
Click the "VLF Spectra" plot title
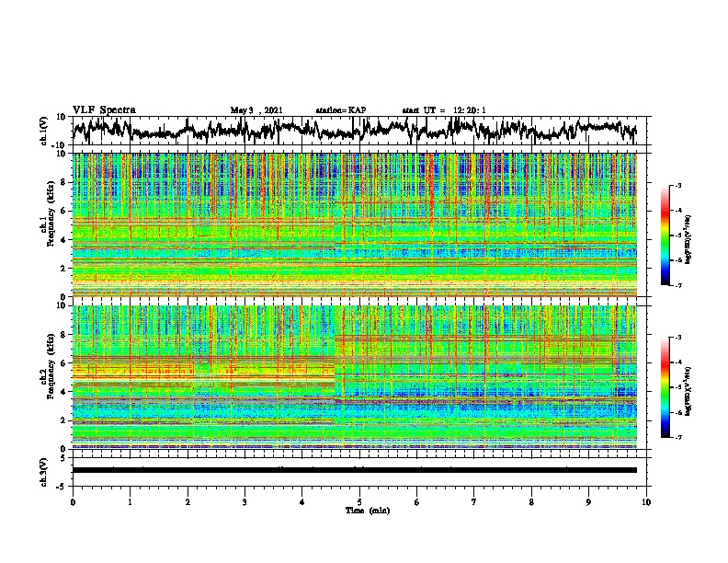pos(104,110)
